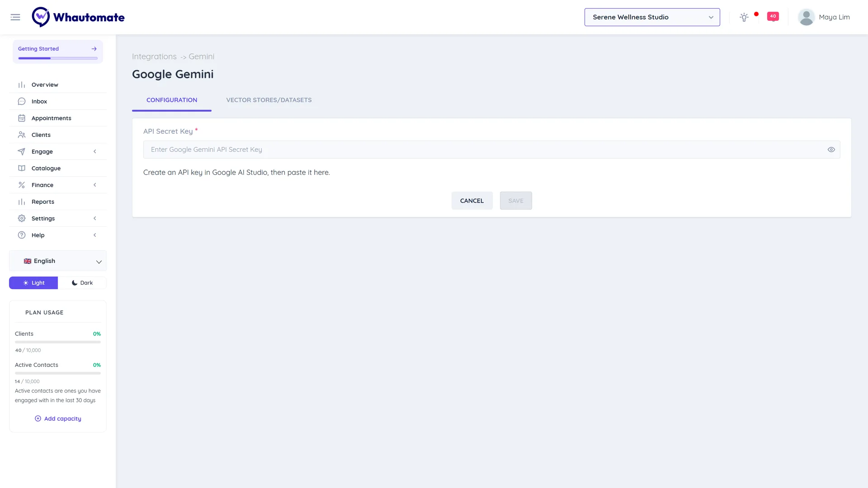Image resolution: width=868 pixels, height=488 pixels.
Task: Click the Inbox chat bubble icon
Action: [x=22, y=102]
